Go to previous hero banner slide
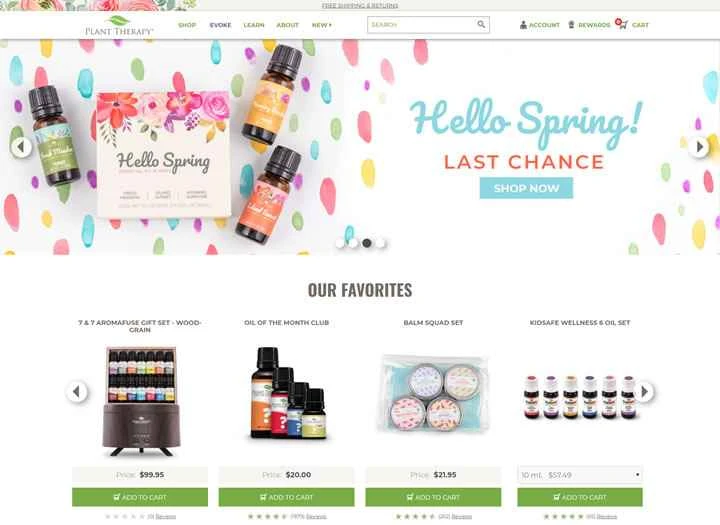 [21, 147]
